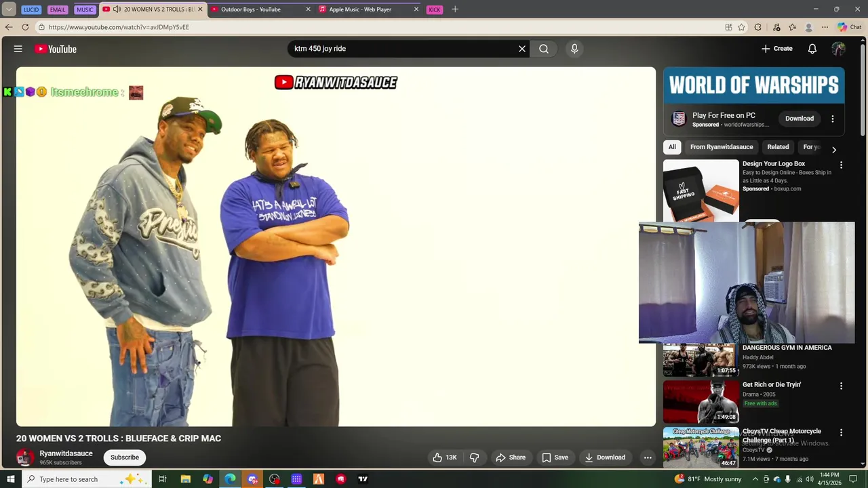
Task: Subscribe to Ryanwitdasauce channel
Action: (125, 457)
